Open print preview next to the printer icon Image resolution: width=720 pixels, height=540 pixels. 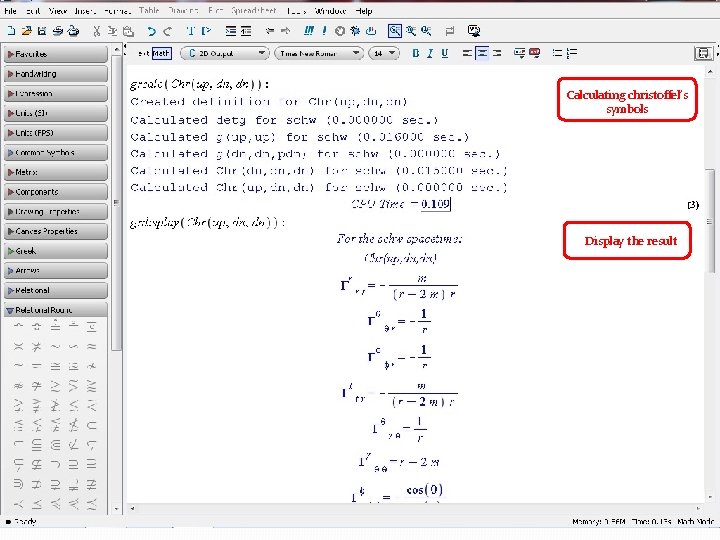tap(73, 31)
